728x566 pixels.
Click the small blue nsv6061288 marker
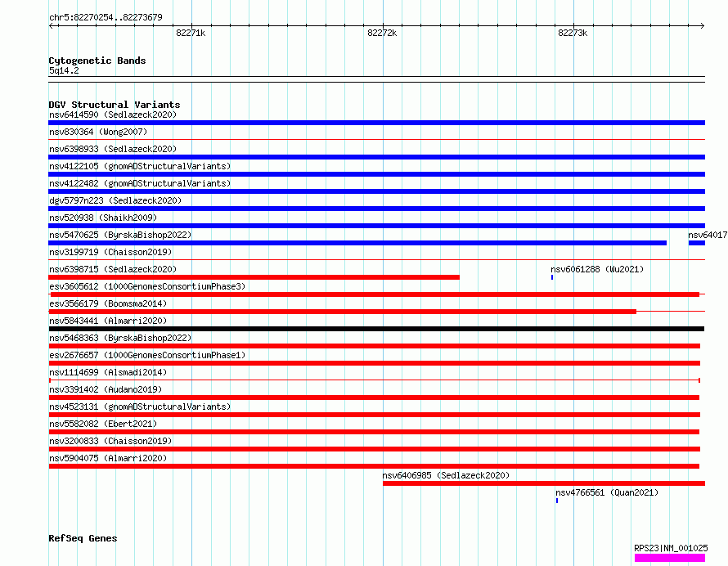pyautogui.click(x=552, y=277)
